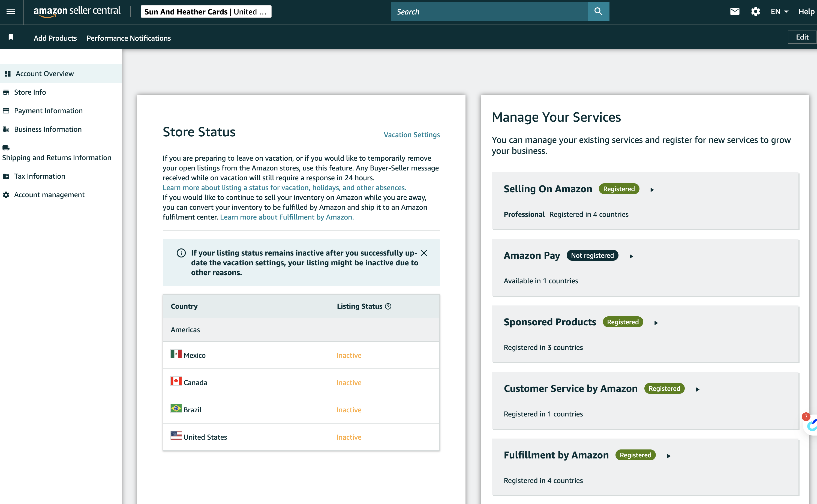The image size is (817, 504).
Task: Open Store Info in the sidebar
Action: point(61,92)
